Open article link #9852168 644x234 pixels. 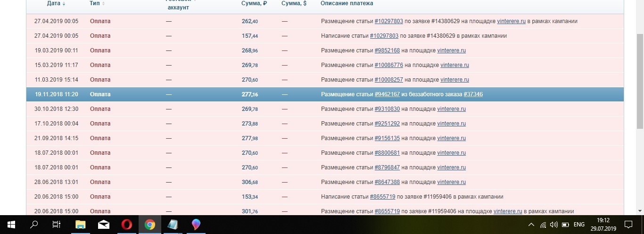[x=387, y=50]
